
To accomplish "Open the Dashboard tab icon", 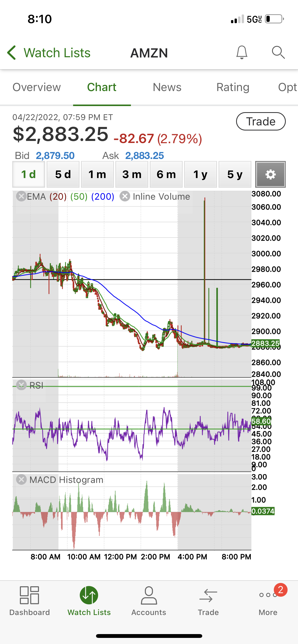I will click(x=30, y=595).
